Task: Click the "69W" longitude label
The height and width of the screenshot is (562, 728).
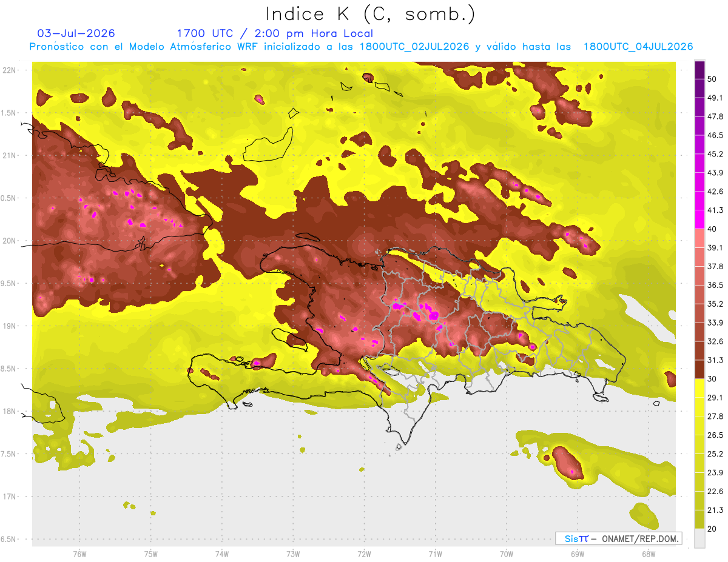Action: (x=578, y=554)
